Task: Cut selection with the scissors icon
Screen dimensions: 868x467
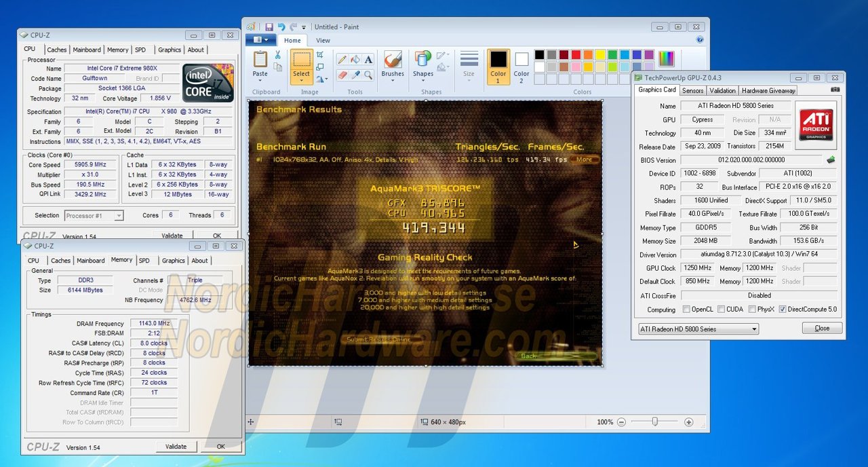Action: (x=277, y=55)
